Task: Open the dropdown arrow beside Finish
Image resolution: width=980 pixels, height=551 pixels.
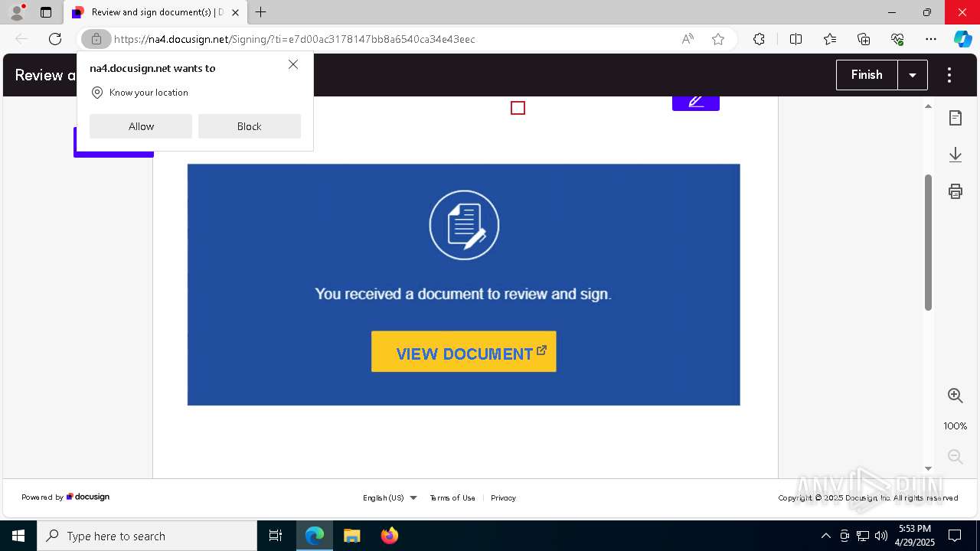Action: click(913, 75)
